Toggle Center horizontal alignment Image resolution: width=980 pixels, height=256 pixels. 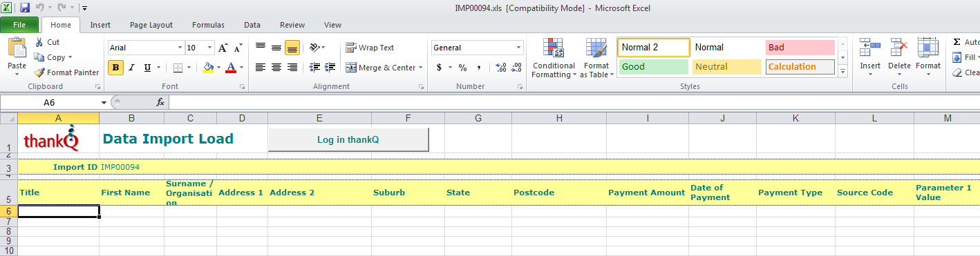(276, 68)
